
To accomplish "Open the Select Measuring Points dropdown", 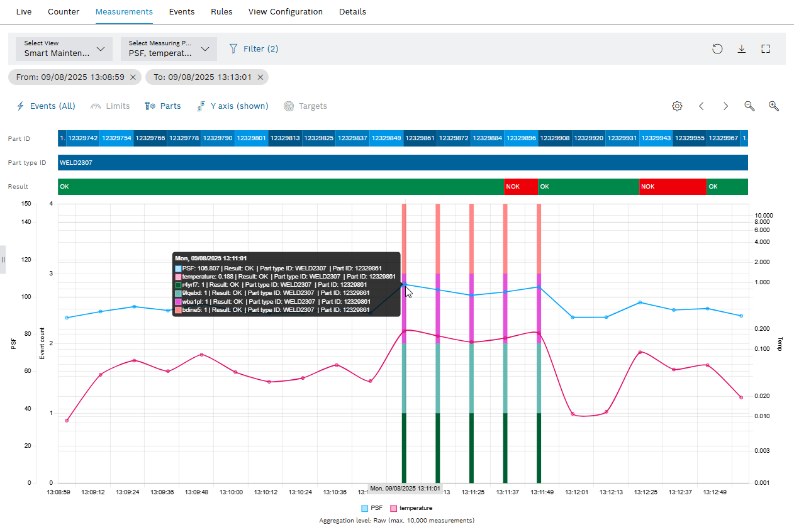I will pyautogui.click(x=168, y=48).
